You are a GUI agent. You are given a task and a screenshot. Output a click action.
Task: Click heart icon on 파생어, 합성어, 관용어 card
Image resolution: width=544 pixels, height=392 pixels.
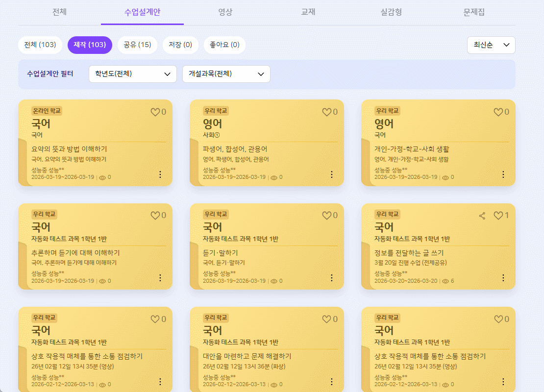[x=327, y=112]
